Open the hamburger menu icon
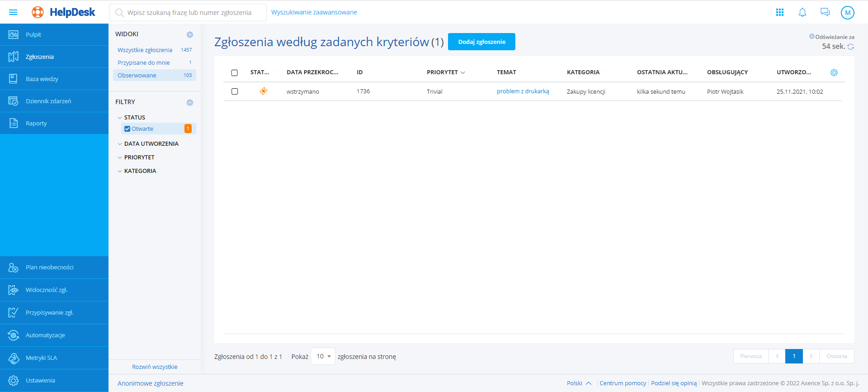 (x=13, y=12)
